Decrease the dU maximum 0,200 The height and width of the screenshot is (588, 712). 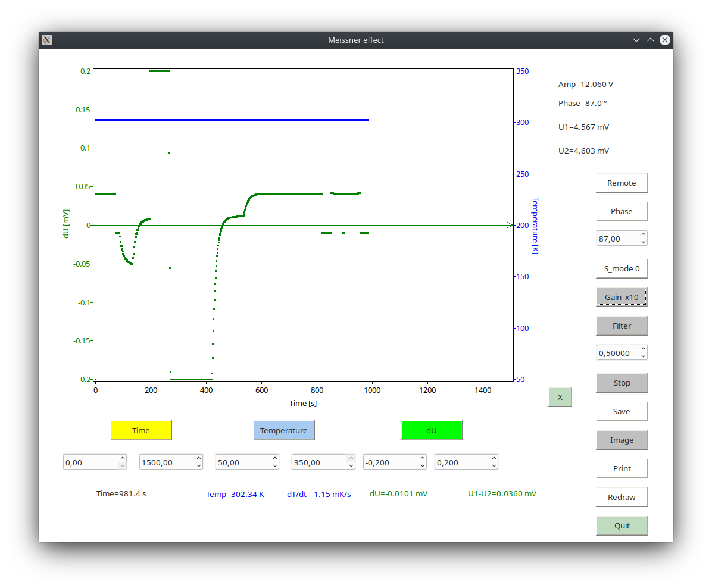click(494, 467)
